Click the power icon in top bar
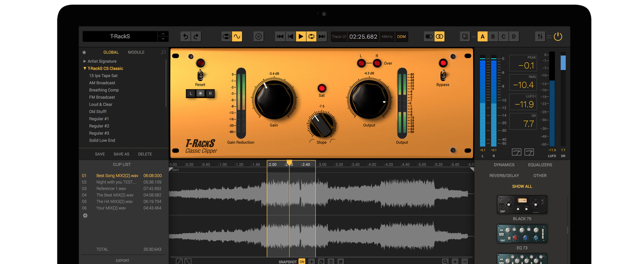 [x=558, y=37]
